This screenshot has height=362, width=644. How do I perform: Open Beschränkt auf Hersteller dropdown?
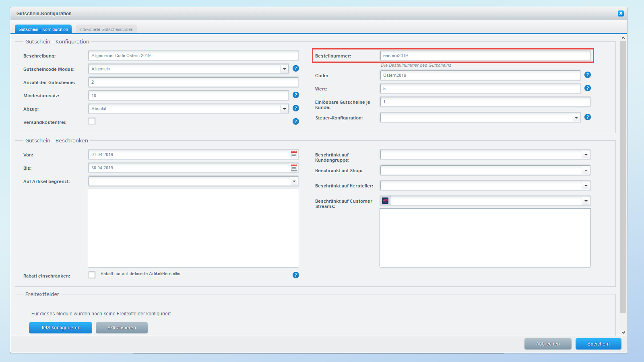(586, 186)
